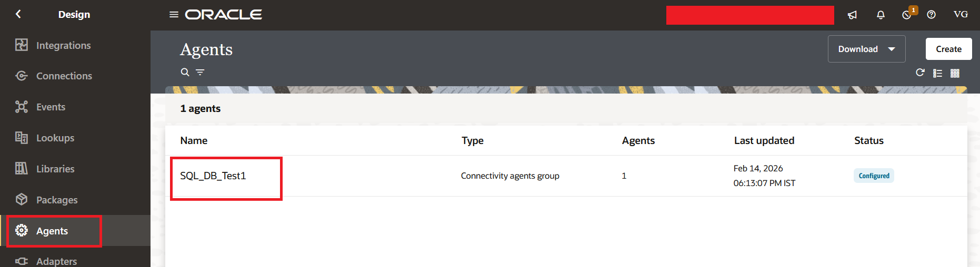Expand the Download dropdown
980x267 pixels.
866,49
